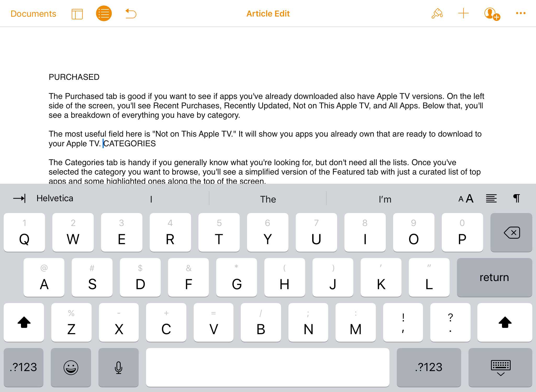
Task: Tap the microphone dictation key
Action: (x=119, y=367)
